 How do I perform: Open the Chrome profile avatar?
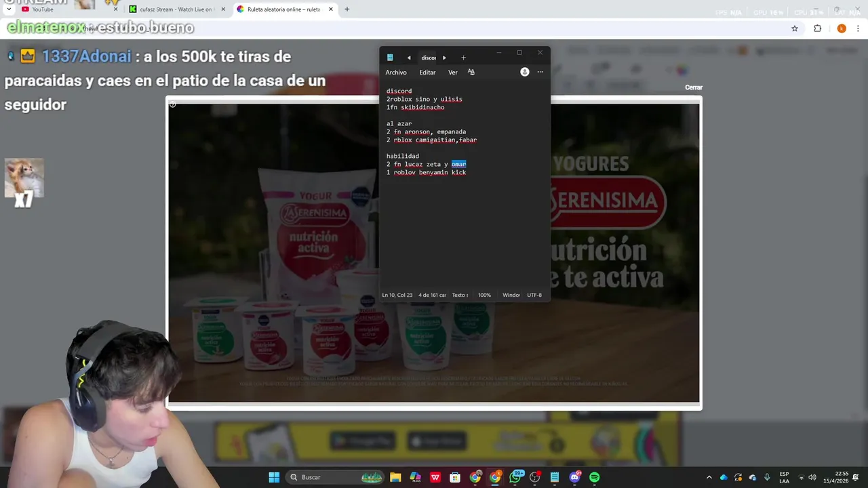click(x=842, y=28)
